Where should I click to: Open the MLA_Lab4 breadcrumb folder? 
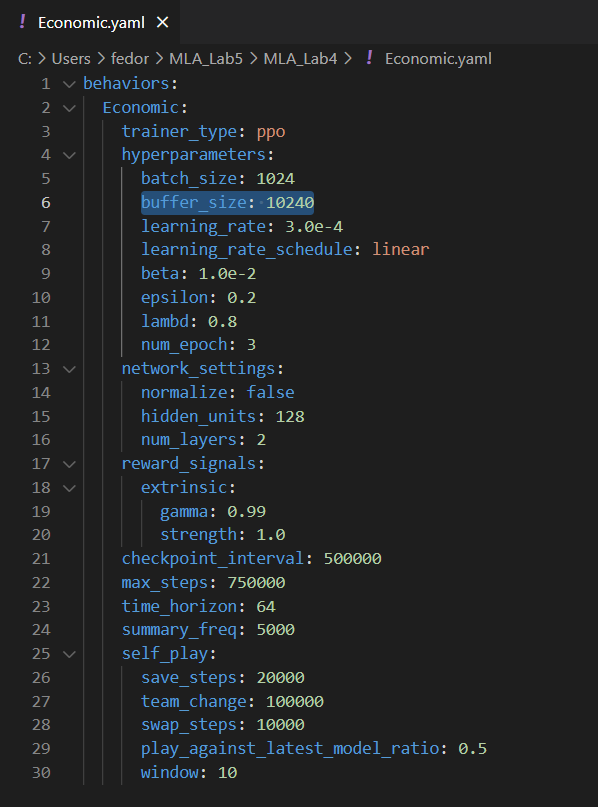click(301, 59)
